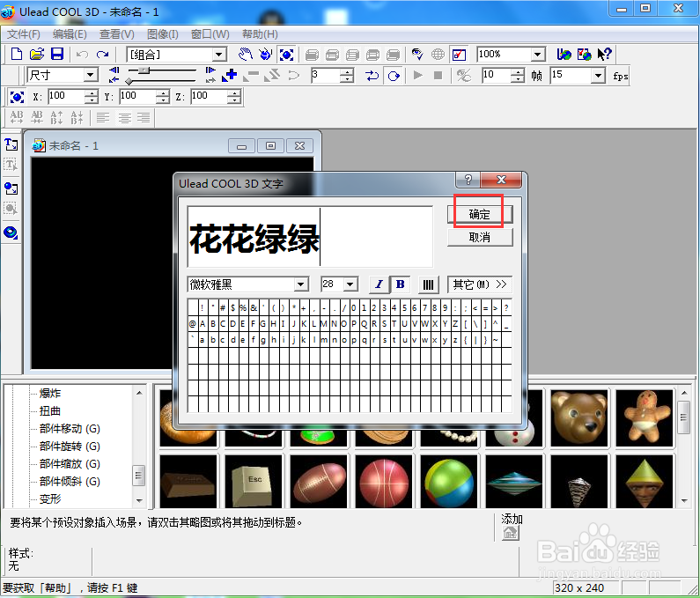
Task: Click the keyframe marker on timeline
Action: (129, 81)
